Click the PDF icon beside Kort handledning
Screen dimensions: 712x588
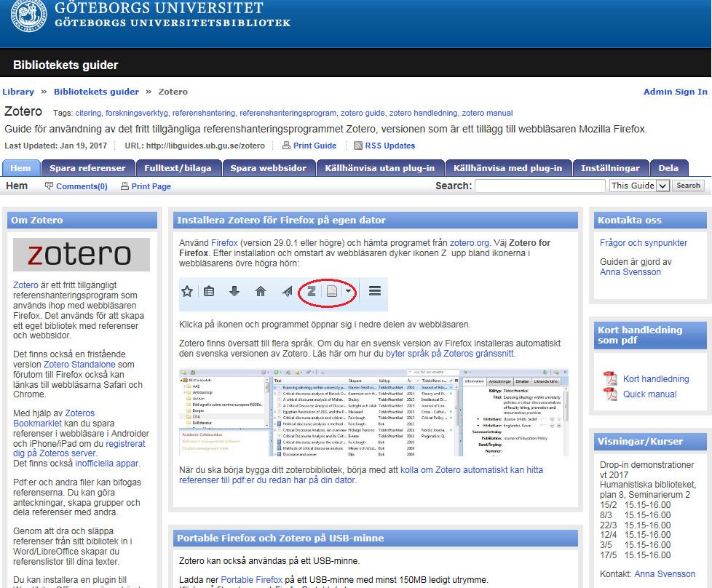pyautogui.click(x=610, y=378)
